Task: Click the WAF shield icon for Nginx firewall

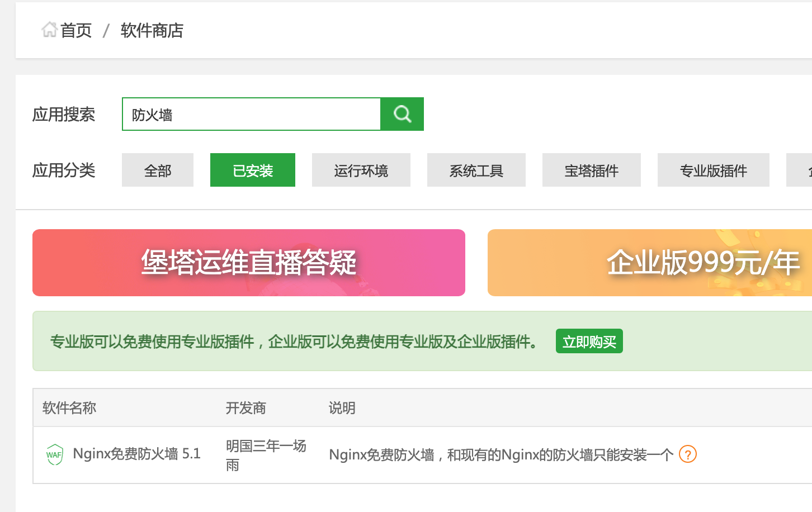Action: pos(55,454)
